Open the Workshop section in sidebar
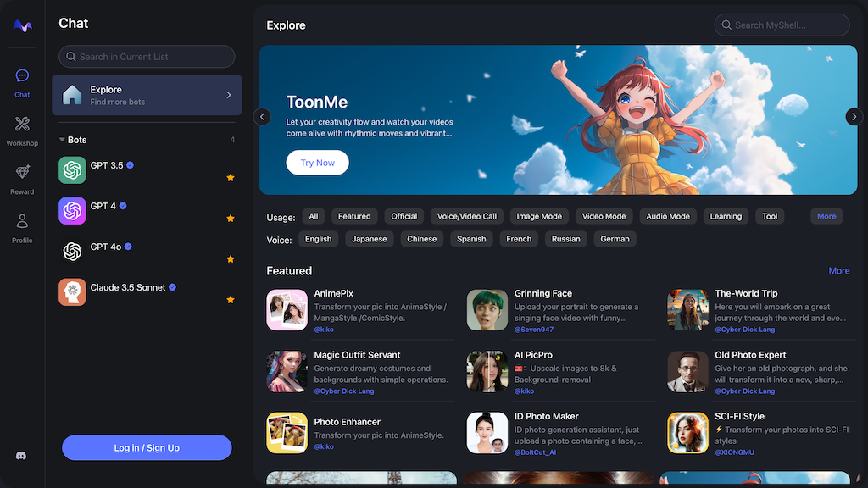Image resolution: width=868 pixels, height=488 pixels. [x=22, y=130]
